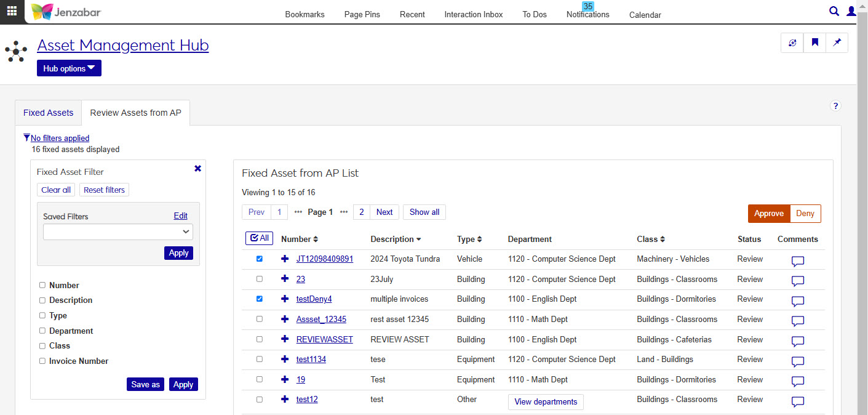Switch to the Fixed Assets tab
Screen dimensions: 868x415
48,113
